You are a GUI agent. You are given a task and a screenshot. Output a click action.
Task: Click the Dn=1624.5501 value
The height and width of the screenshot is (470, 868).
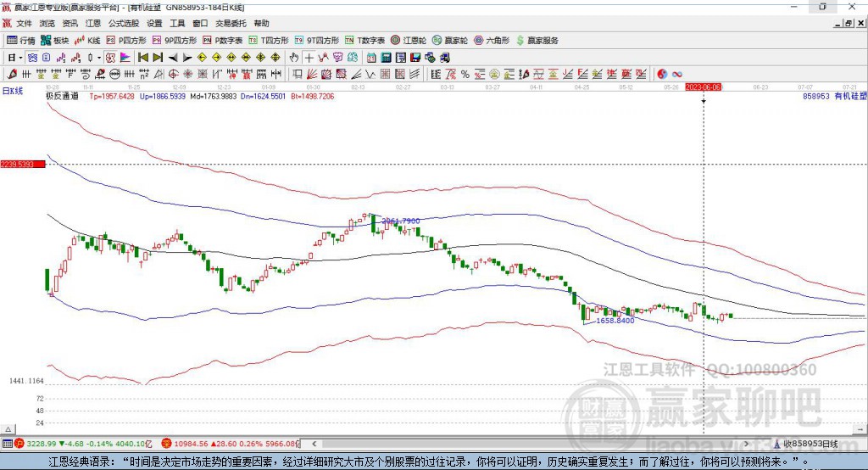[264, 97]
